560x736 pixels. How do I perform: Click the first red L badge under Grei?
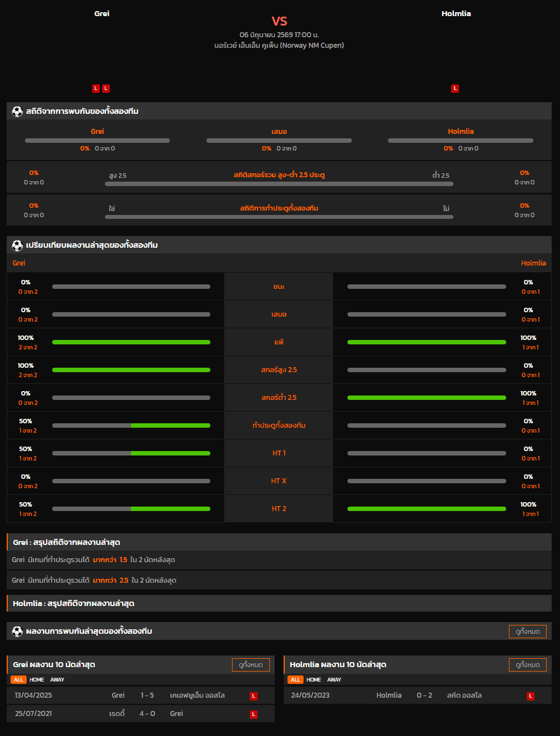tap(96, 88)
